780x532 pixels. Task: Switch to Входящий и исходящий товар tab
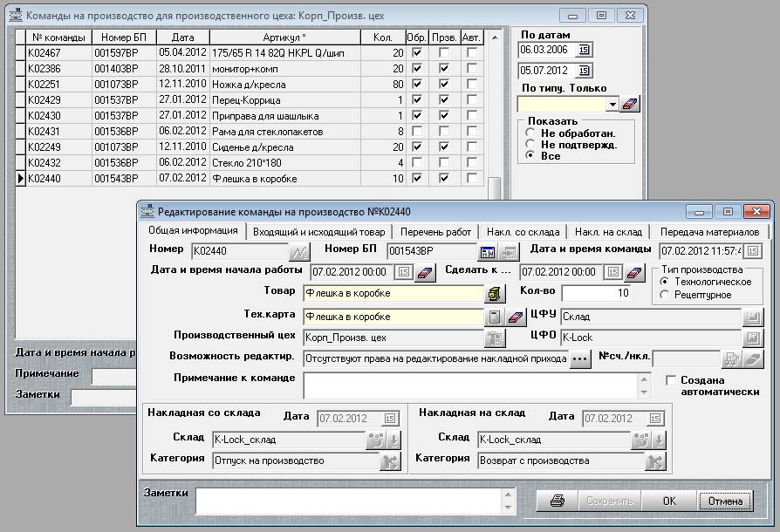click(318, 232)
